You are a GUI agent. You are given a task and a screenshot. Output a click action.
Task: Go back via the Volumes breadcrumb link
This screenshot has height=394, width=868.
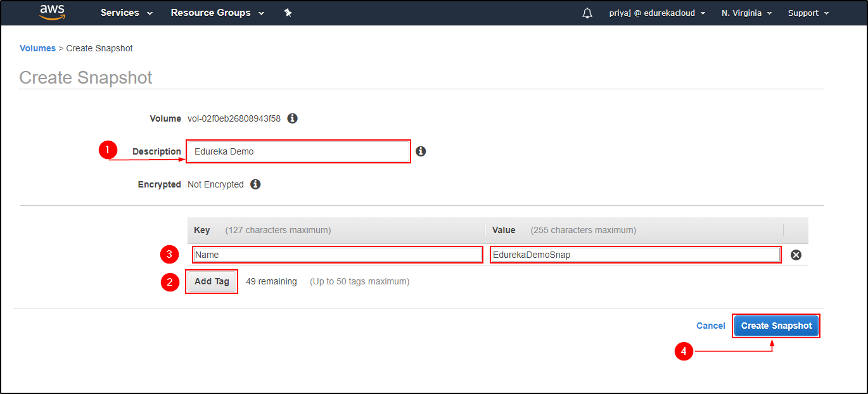tap(37, 48)
